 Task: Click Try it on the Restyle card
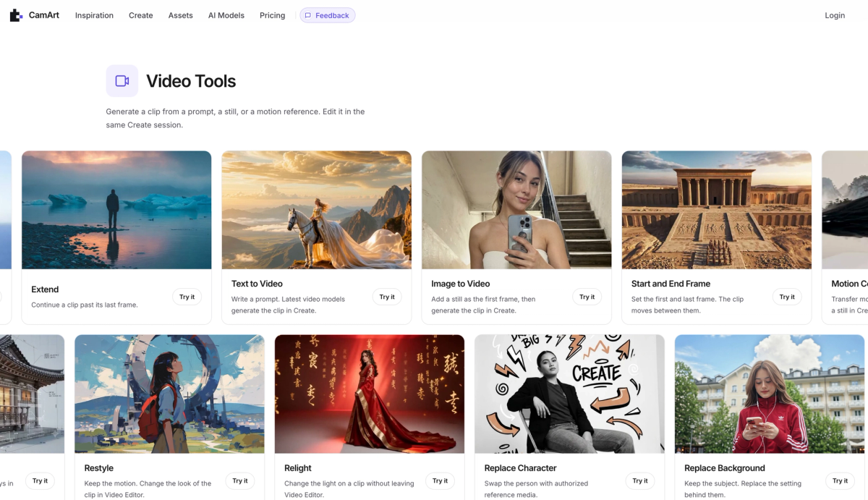pyautogui.click(x=240, y=480)
